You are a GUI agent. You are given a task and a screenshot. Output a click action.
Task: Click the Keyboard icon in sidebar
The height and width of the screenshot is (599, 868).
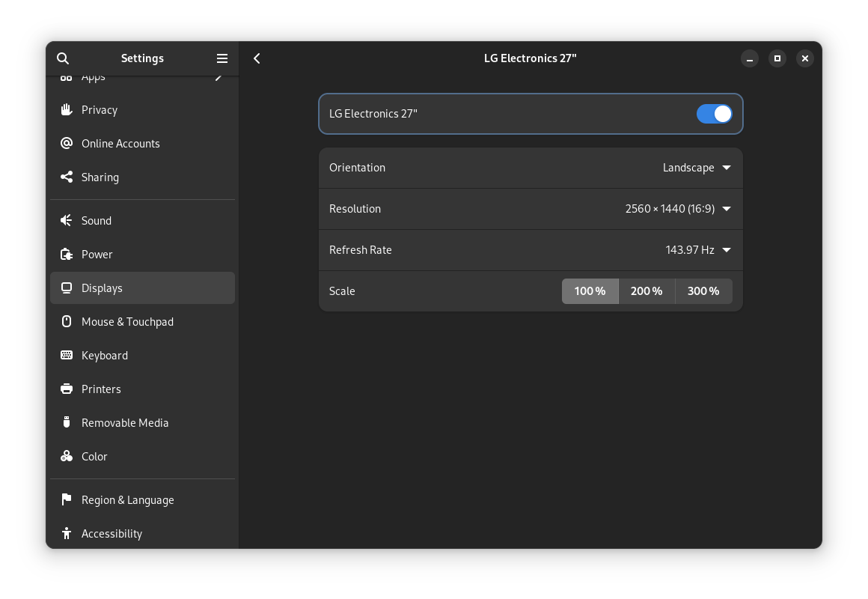[66, 355]
